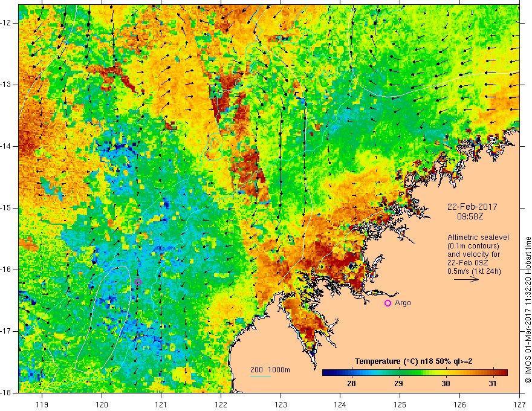Click the 'Temperature (°C) n18 50% ql>=2' title
Screen dimensions: 532x411
414,361
